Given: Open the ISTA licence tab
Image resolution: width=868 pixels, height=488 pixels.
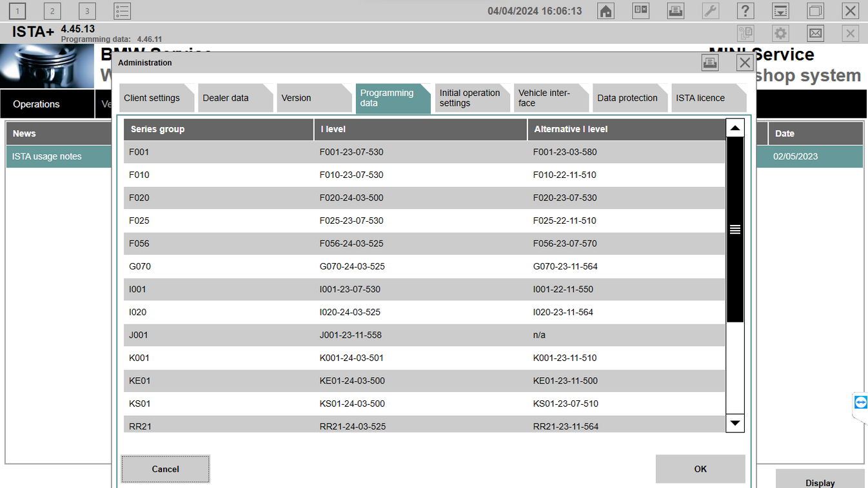Looking at the screenshot, I should (704, 97).
